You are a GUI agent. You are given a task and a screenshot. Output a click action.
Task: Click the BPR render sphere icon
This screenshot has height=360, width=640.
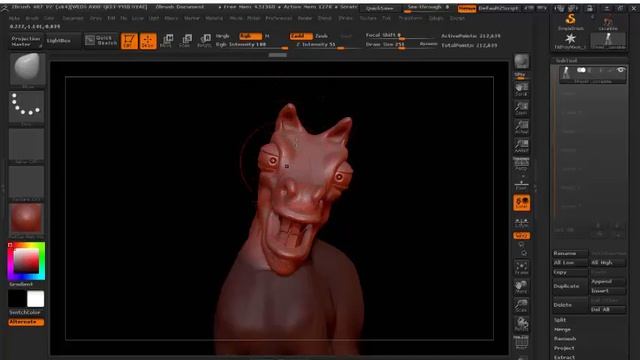522,62
